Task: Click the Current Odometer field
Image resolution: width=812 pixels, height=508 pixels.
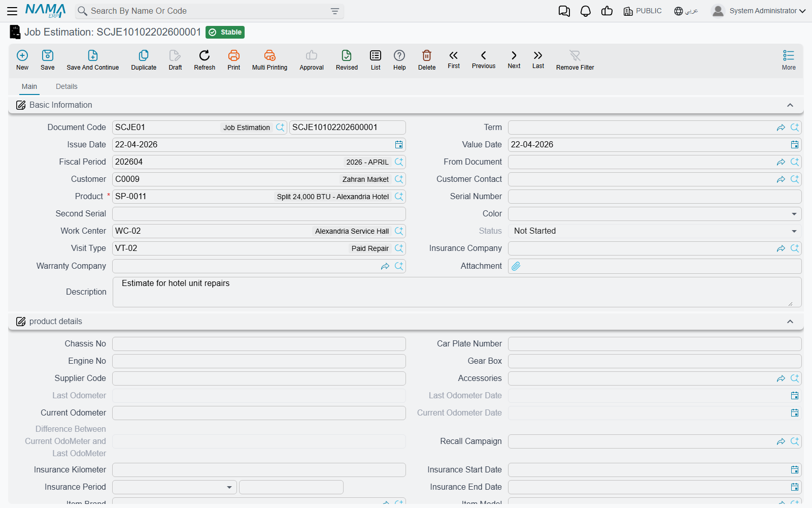Action: (259, 413)
